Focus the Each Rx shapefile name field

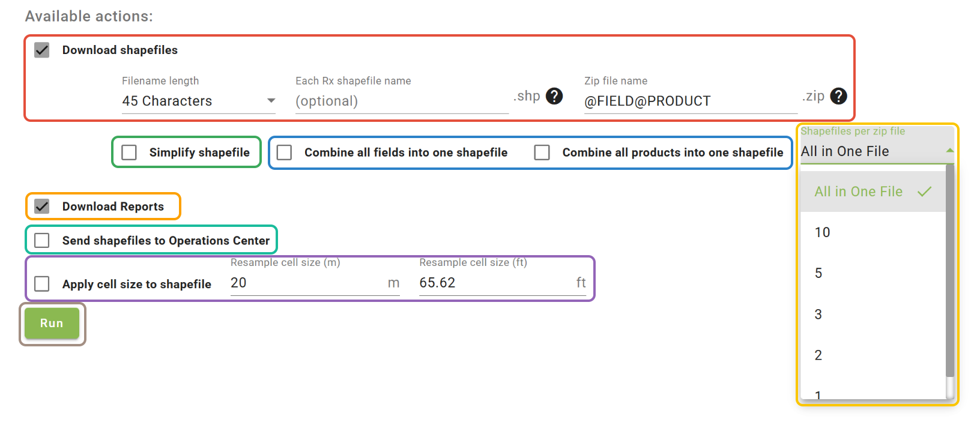pyautogui.click(x=401, y=101)
